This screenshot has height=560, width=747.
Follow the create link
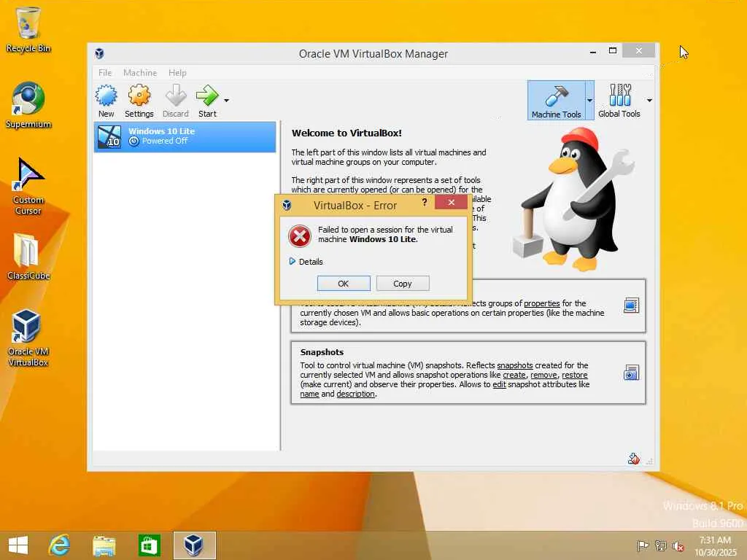click(x=514, y=375)
